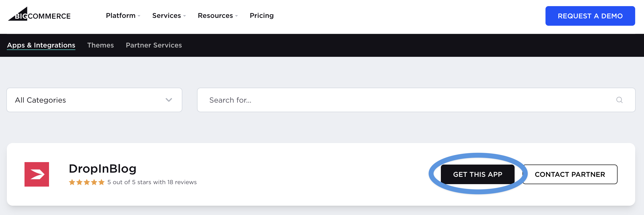The height and width of the screenshot is (215, 644).
Task: Click the red DropInBlog app logo
Action: [x=37, y=174]
